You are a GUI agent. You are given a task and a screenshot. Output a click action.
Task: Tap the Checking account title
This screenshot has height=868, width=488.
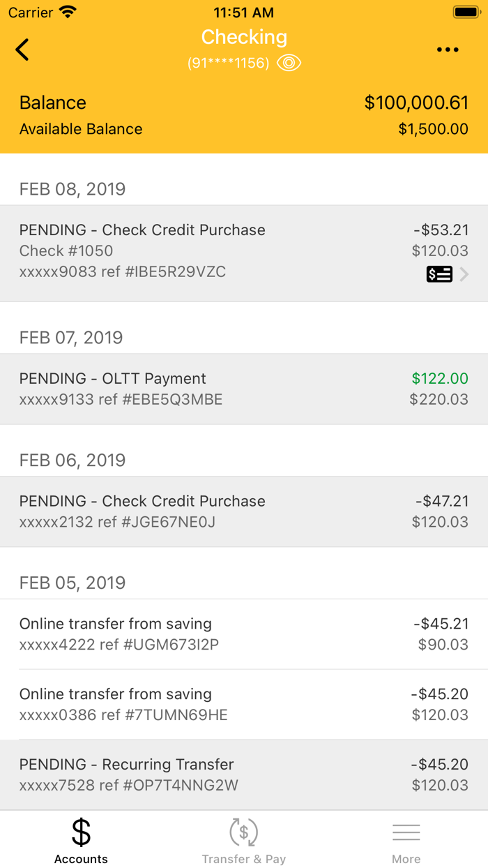243,37
